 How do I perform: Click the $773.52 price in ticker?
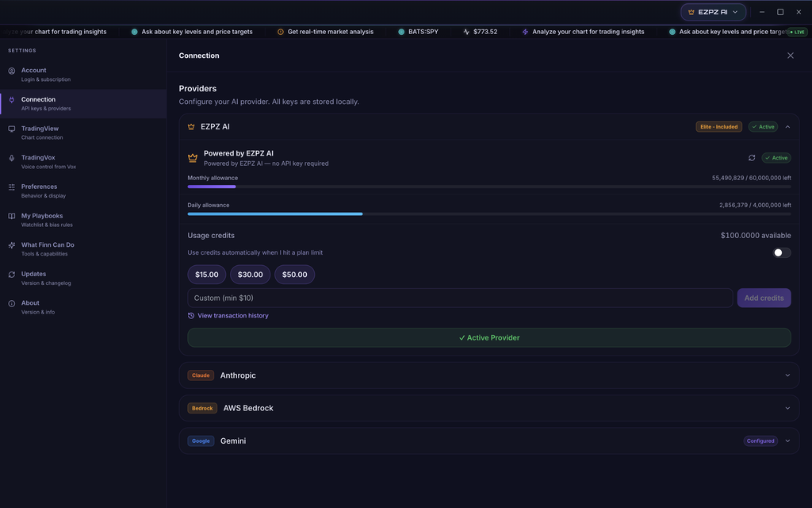485,32
